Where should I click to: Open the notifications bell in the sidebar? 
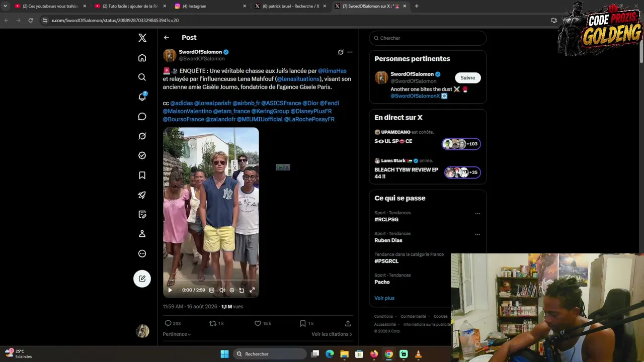point(142,97)
